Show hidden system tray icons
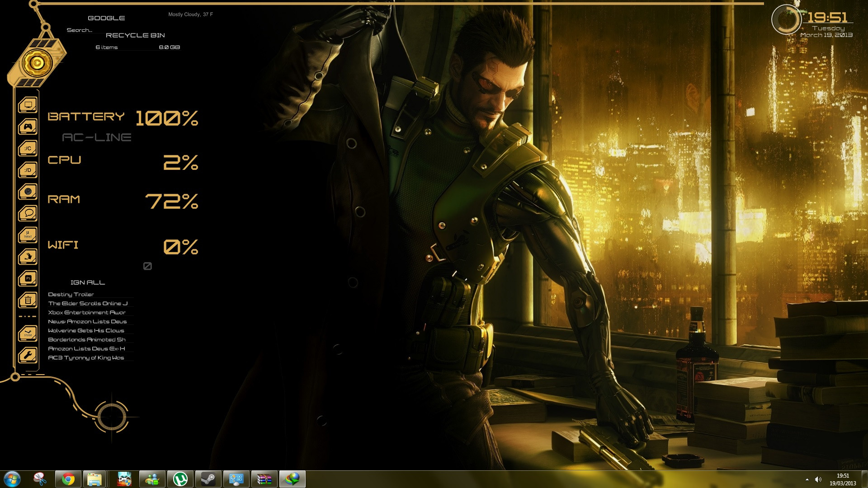The height and width of the screenshot is (488, 868). coord(807,479)
